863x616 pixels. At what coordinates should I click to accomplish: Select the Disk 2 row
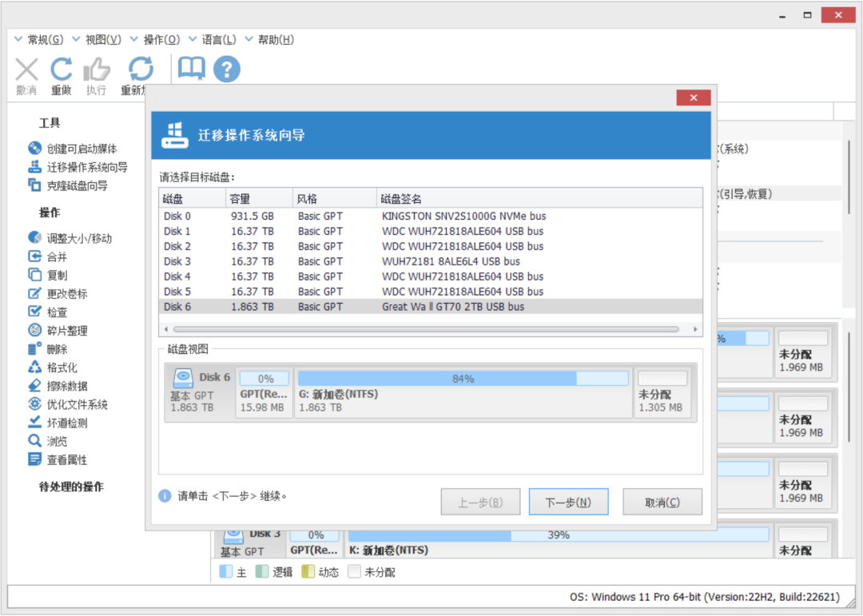[x=431, y=246]
